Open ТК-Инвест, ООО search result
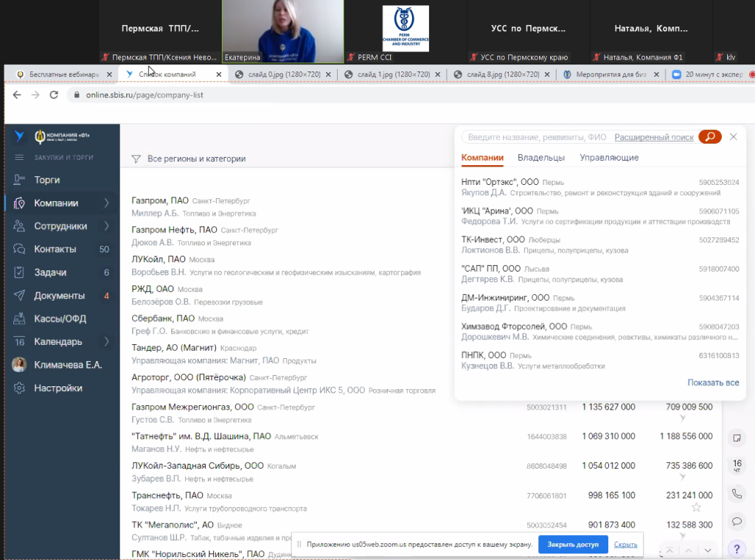The image size is (755, 560). (x=600, y=245)
